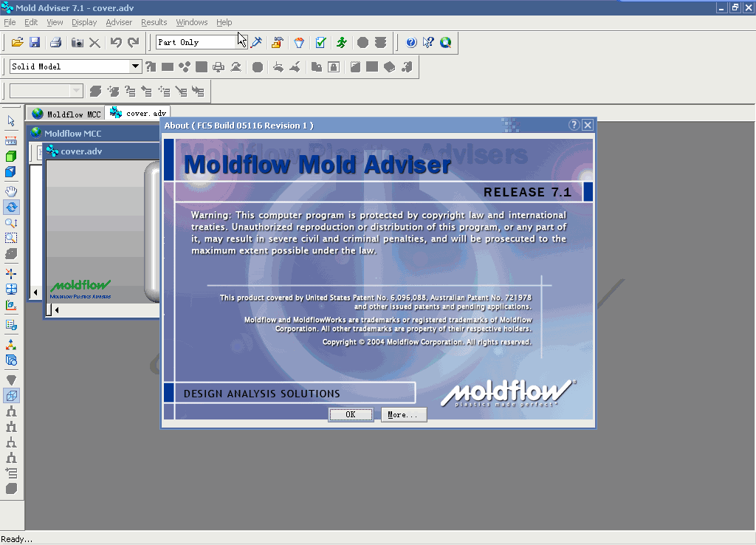This screenshot has width=756, height=545.
Task: Open the View menu
Action: [55, 22]
